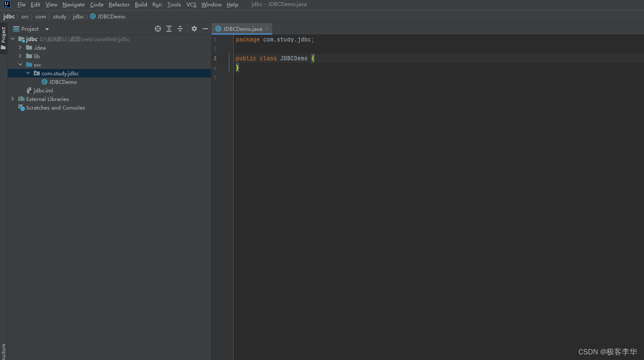Open the VCS menu
The image size is (644, 360).
point(191,4)
